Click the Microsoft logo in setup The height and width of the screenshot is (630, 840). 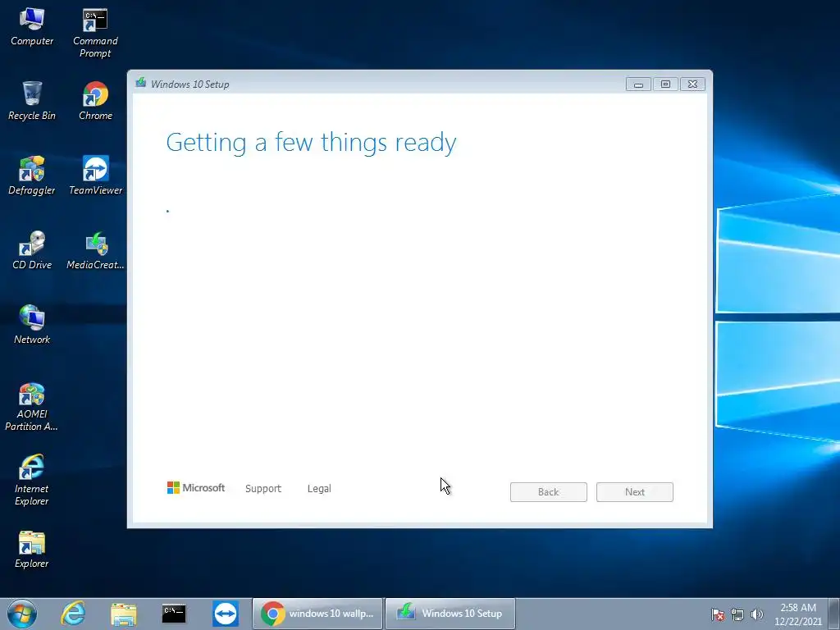point(196,487)
